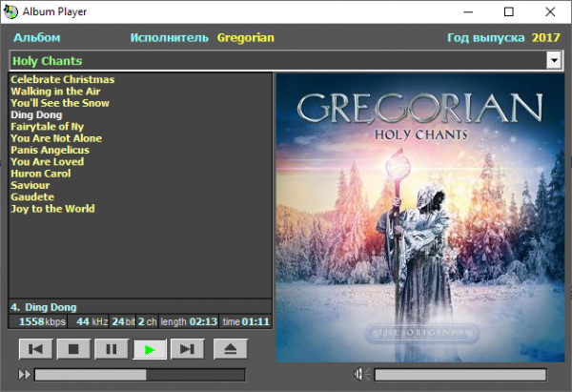Click the Album Player title bar icon

(10, 11)
